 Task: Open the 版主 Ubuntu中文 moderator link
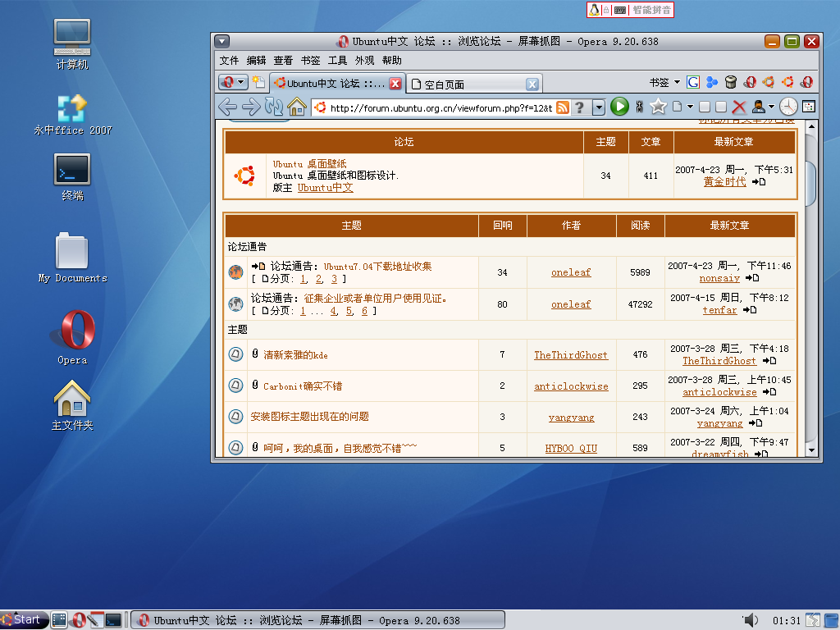tap(325, 188)
